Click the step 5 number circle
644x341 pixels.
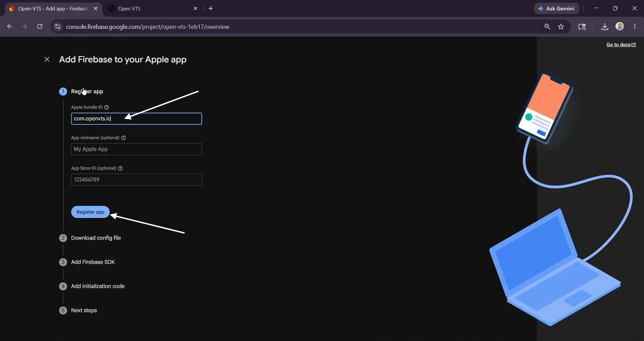pos(63,310)
